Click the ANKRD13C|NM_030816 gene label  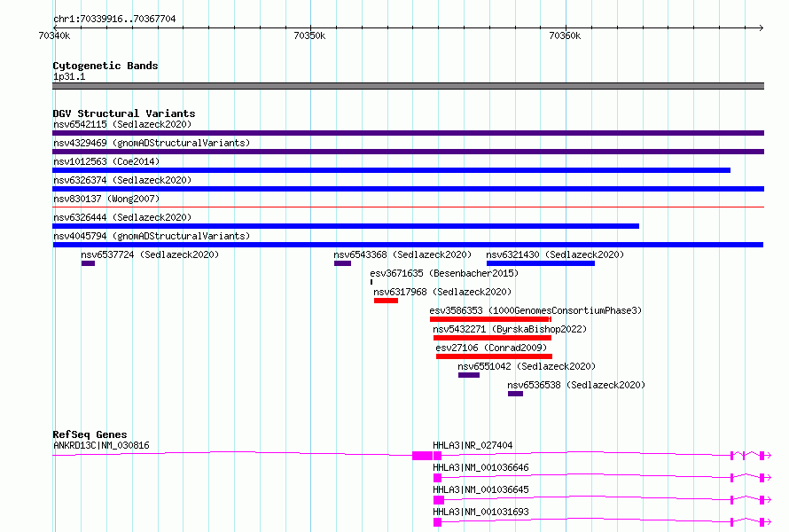pyautogui.click(x=101, y=445)
